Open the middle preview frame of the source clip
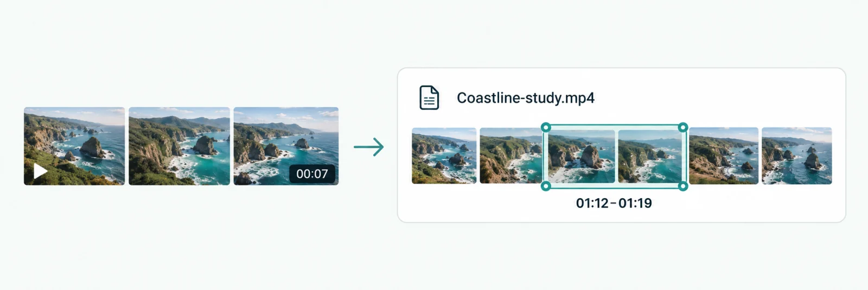This screenshot has height=290, width=868. point(179,146)
